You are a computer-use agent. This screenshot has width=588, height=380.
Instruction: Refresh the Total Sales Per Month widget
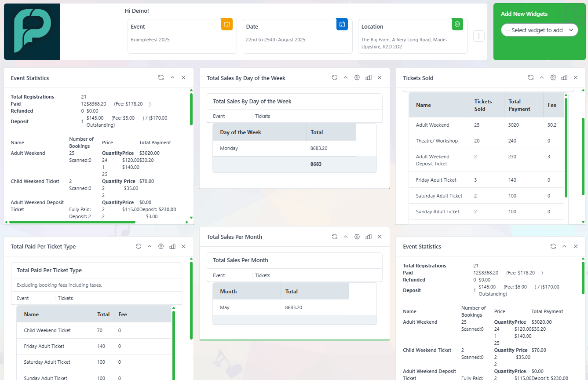click(x=335, y=237)
